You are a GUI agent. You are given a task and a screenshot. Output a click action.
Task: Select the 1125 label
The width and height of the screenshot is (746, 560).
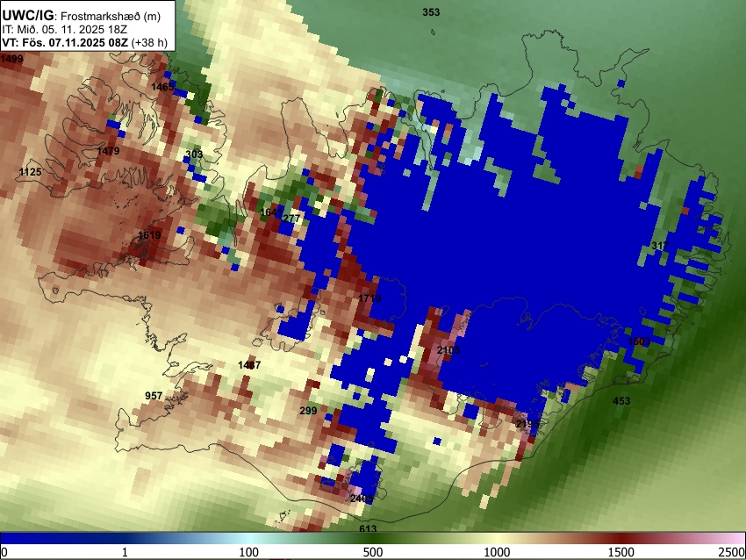coord(30,172)
